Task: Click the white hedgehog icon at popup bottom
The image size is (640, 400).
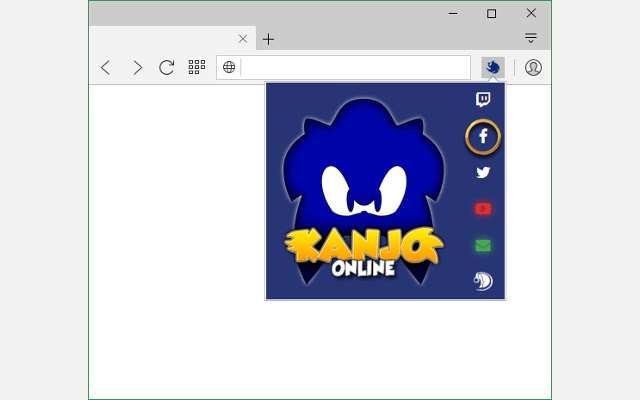Action: point(483,281)
